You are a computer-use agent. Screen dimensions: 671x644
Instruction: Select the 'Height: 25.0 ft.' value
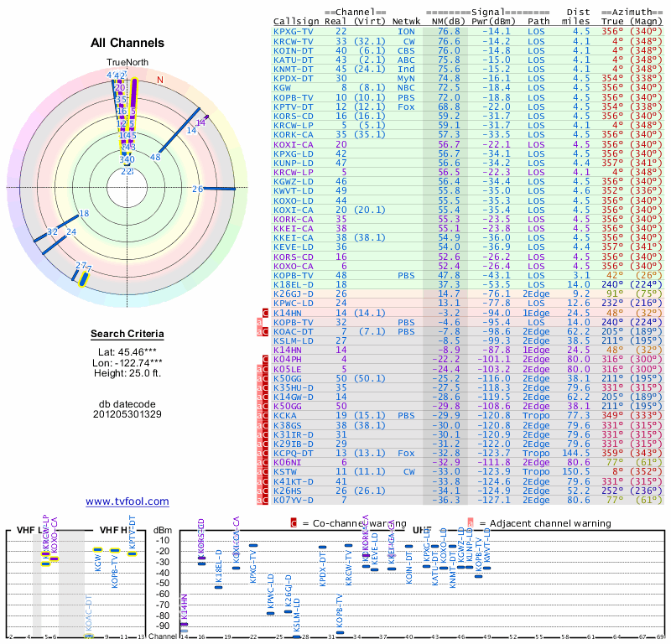click(127, 373)
